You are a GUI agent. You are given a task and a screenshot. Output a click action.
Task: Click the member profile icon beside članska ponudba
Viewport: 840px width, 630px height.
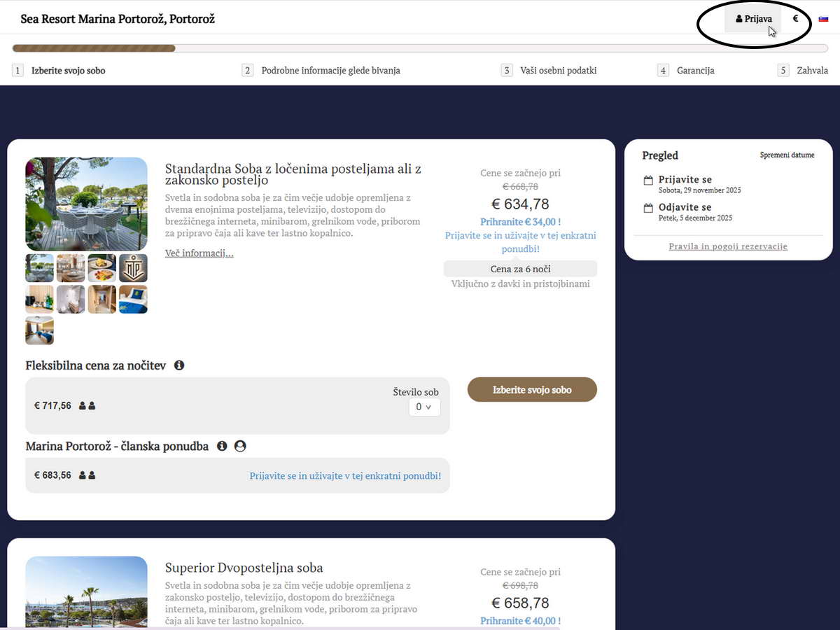(x=240, y=446)
